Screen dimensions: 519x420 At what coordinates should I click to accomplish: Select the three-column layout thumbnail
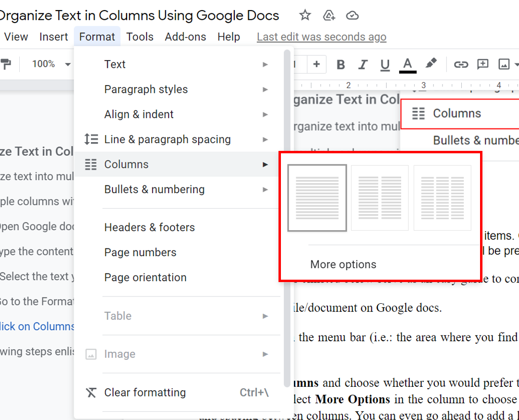442,198
